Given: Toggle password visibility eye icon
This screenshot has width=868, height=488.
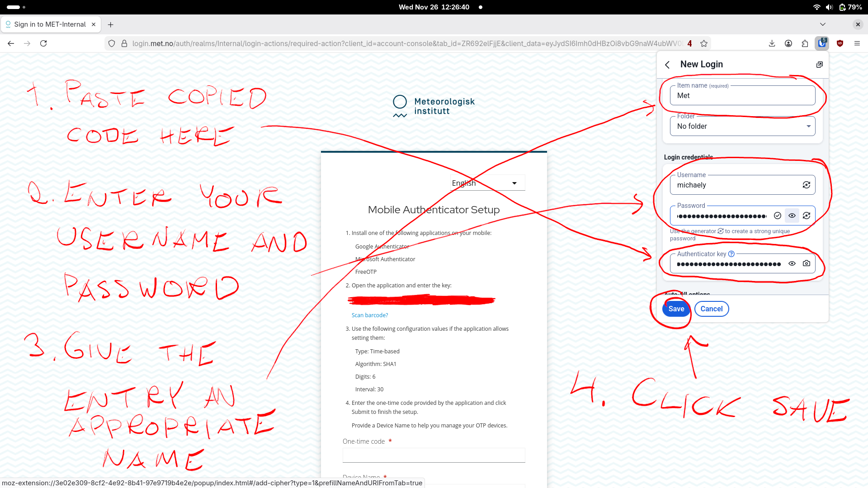Looking at the screenshot, I should pyautogui.click(x=792, y=216).
